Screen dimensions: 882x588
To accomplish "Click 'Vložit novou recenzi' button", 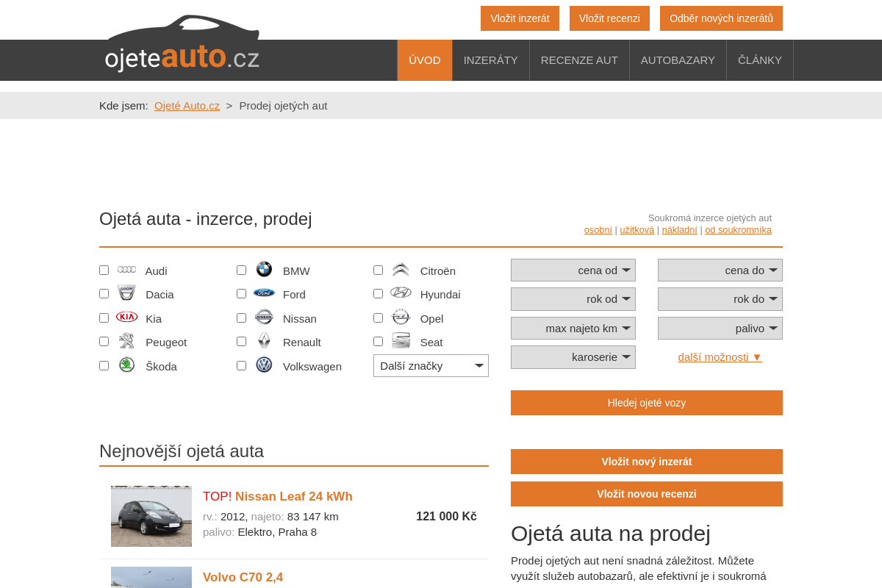I will point(647,494).
